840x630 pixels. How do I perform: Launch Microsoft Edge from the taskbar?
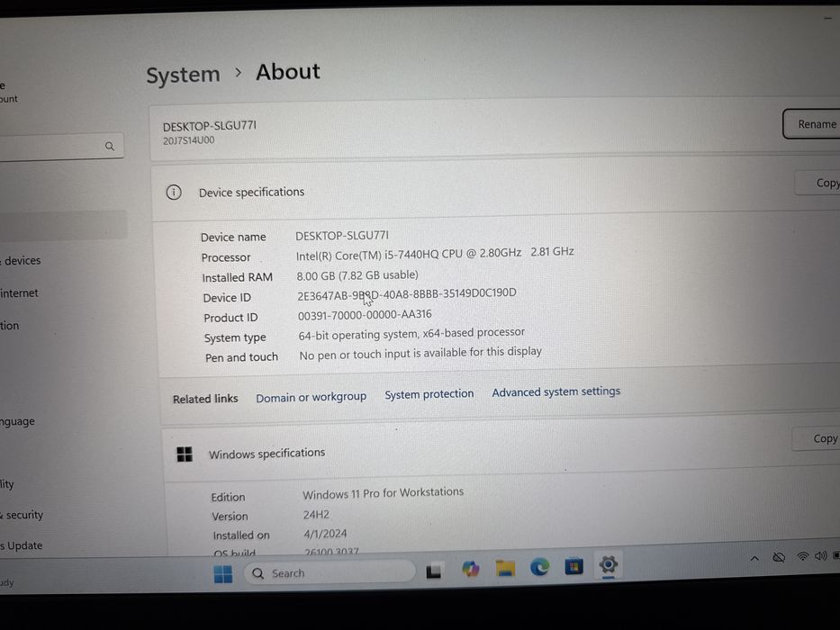point(539,567)
